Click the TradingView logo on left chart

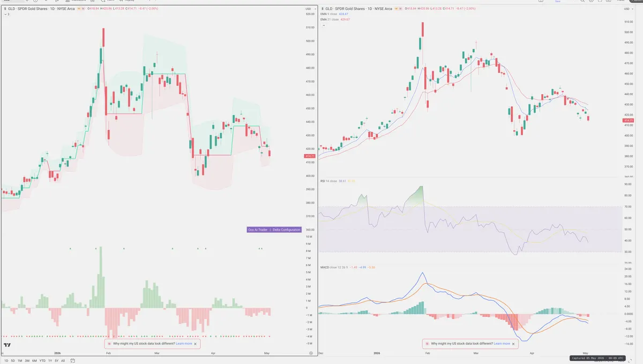click(x=8, y=345)
